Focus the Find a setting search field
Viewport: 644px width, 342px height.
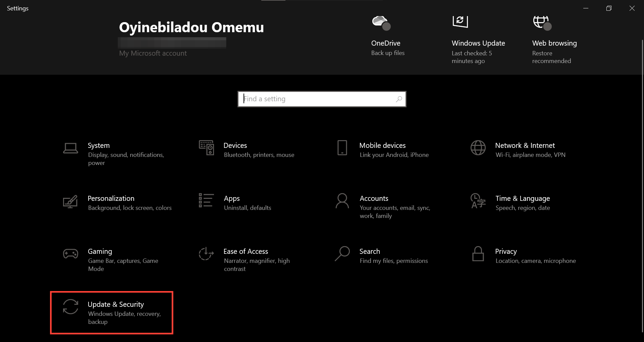pos(322,99)
